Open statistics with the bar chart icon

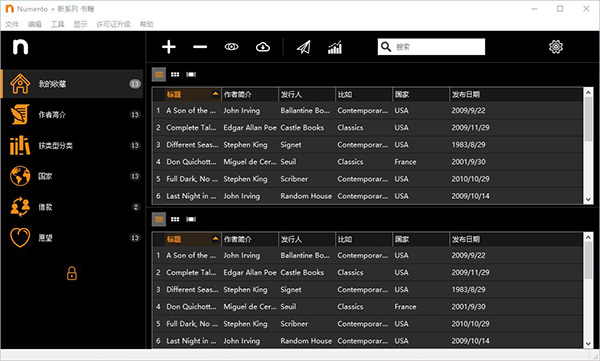tap(335, 47)
